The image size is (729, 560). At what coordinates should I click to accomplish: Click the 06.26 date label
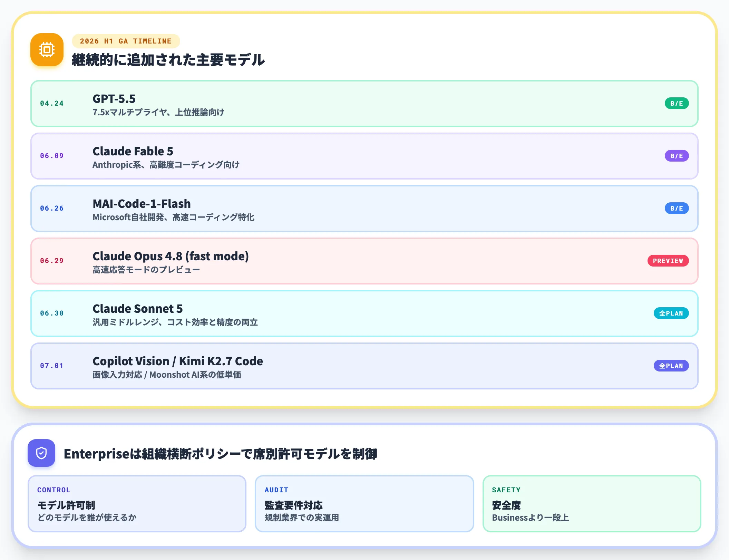click(52, 208)
